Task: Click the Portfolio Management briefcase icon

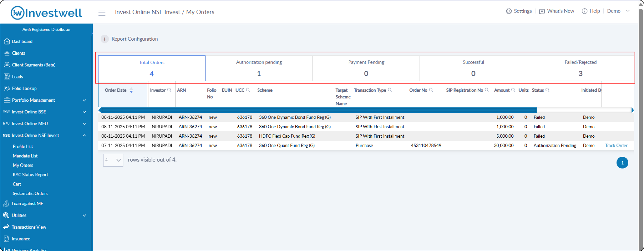Action: pos(7,100)
